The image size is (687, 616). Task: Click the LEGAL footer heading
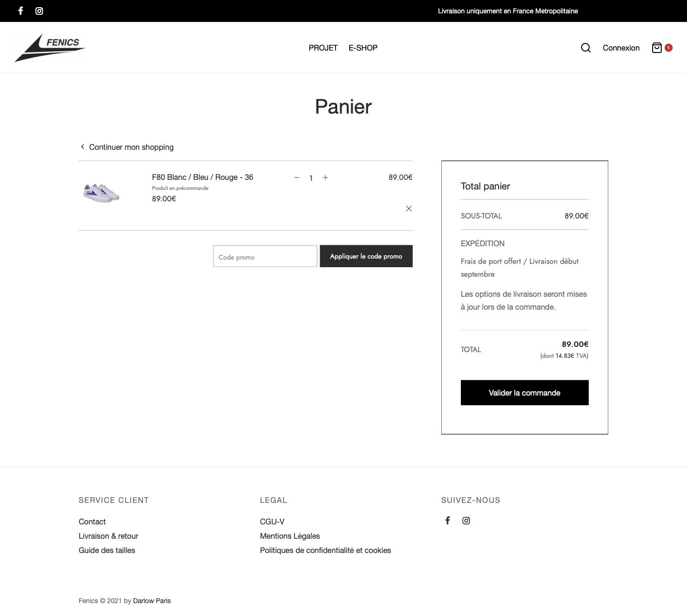(x=273, y=500)
